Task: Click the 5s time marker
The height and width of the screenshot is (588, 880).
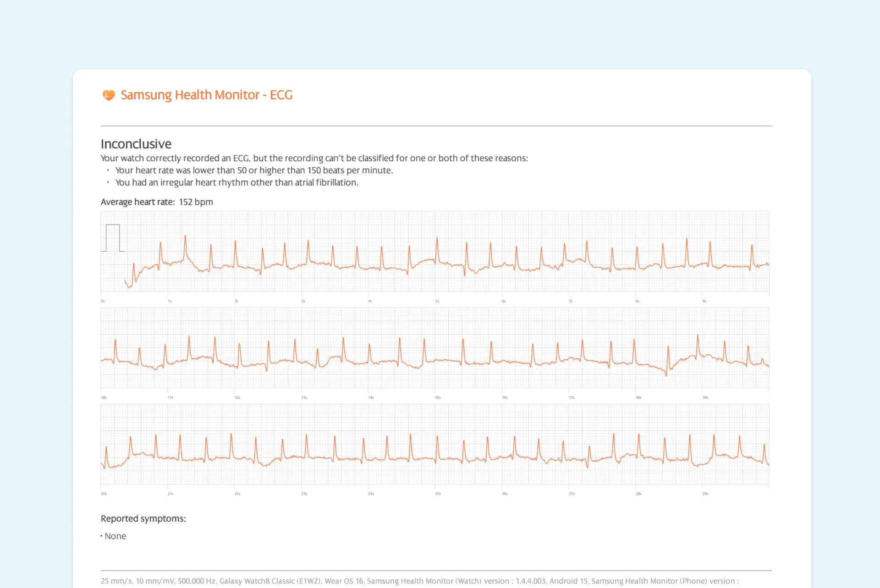Action: [x=437, y=301]
